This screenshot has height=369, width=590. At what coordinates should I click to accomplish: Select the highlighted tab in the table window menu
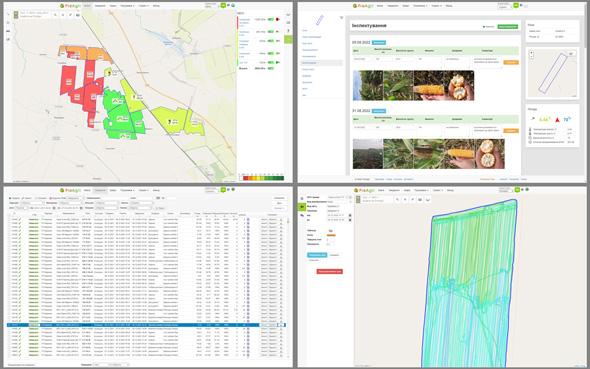[x=100, y=190]
